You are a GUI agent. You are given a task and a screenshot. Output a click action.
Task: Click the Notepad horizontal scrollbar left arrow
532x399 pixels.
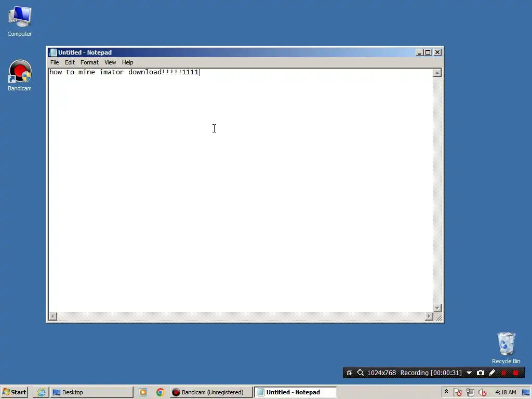tap(52, 316)
